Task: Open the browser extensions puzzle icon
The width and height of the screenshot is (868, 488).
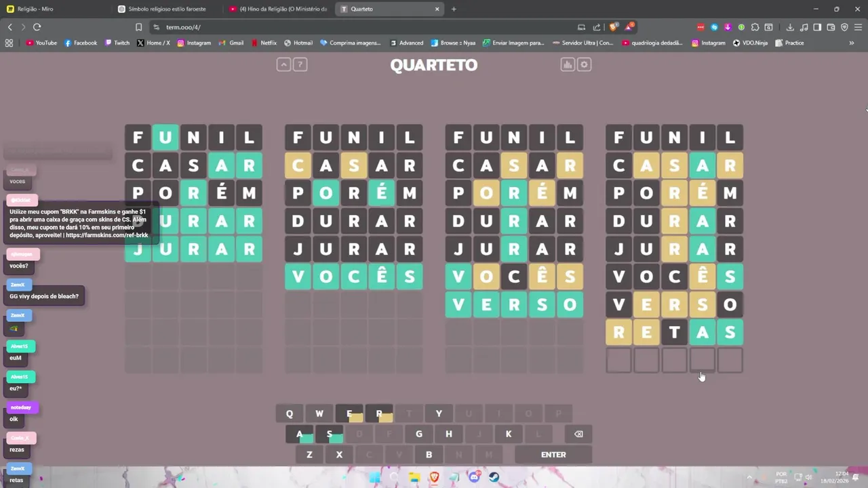Action: point(755,27)
